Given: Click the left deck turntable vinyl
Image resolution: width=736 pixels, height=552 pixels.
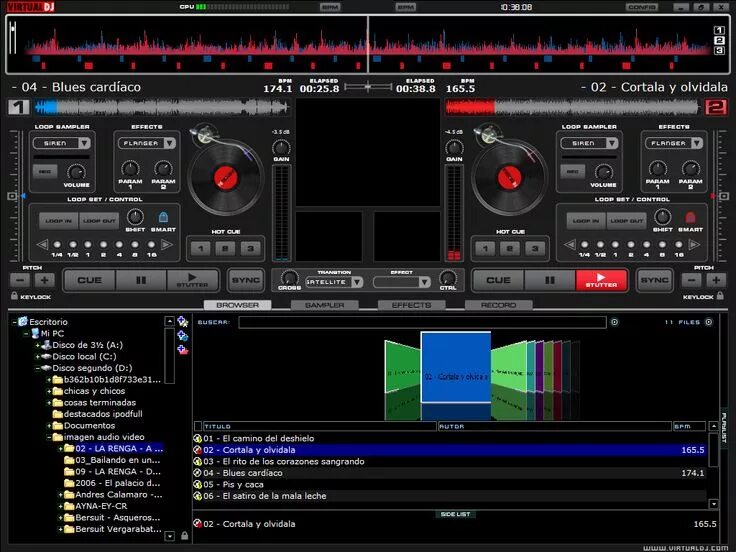Looking at the screenshot, I should click(226, 178).
